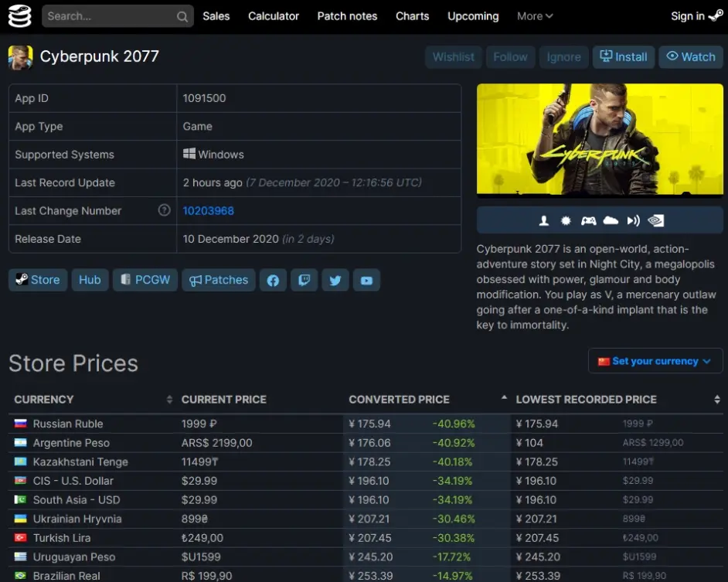The image size is (728, 582).
Task: Click the search magnifier icon
Action: [x=182, y=17]
